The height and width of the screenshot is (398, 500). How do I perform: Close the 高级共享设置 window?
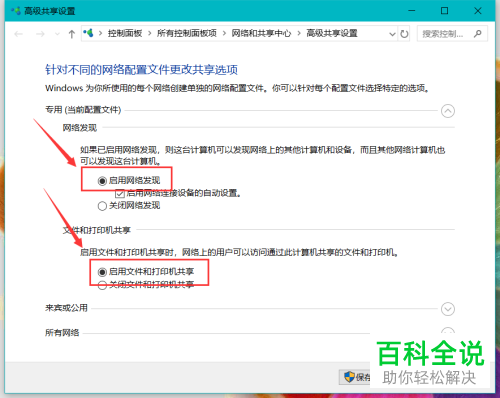(478, 11)
